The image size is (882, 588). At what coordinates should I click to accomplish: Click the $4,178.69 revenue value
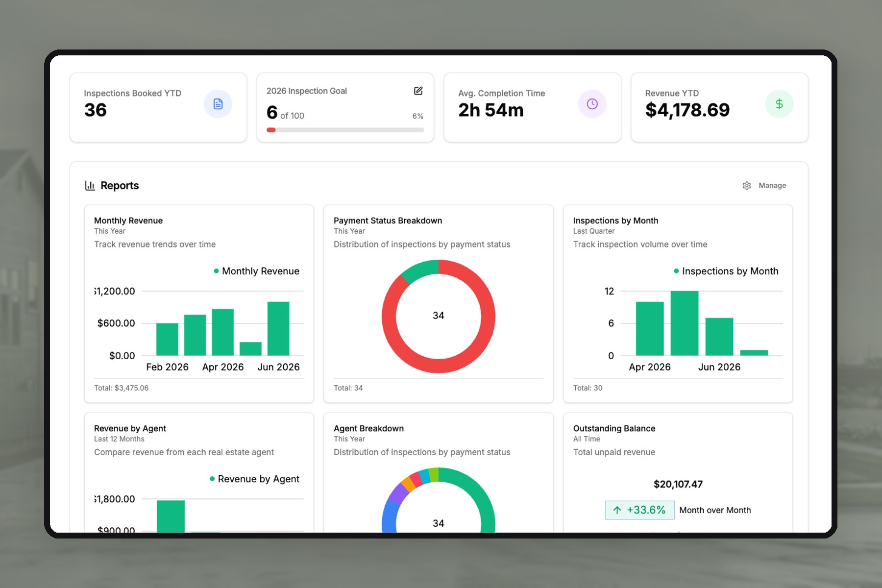tap(687, 110)
